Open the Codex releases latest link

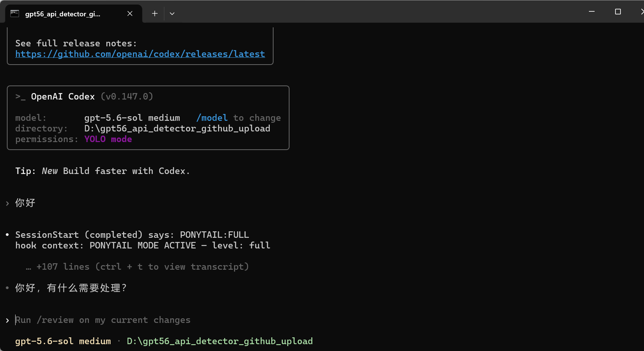click(140, 54)
